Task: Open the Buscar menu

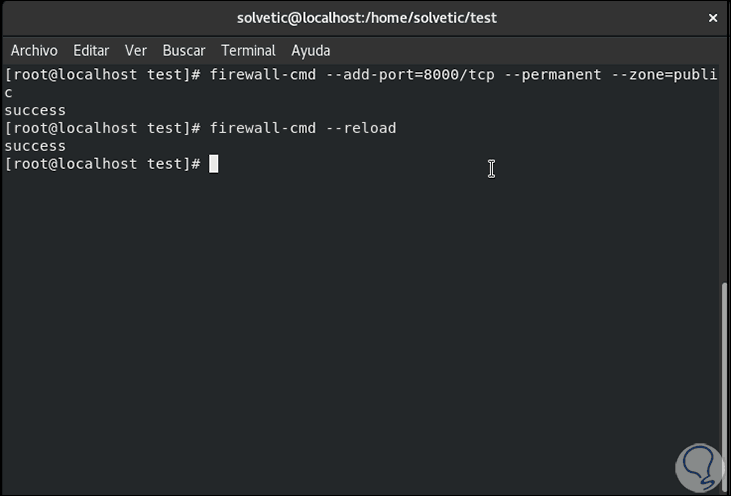Action: coord(183,50)
